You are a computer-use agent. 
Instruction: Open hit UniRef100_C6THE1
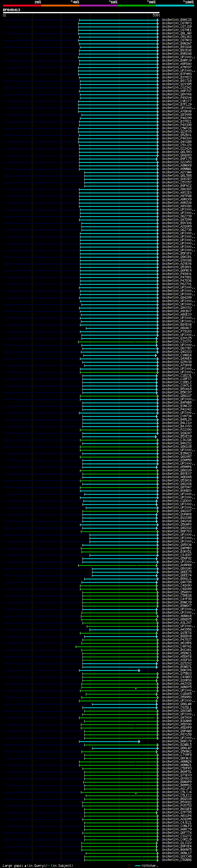point(176,30)
